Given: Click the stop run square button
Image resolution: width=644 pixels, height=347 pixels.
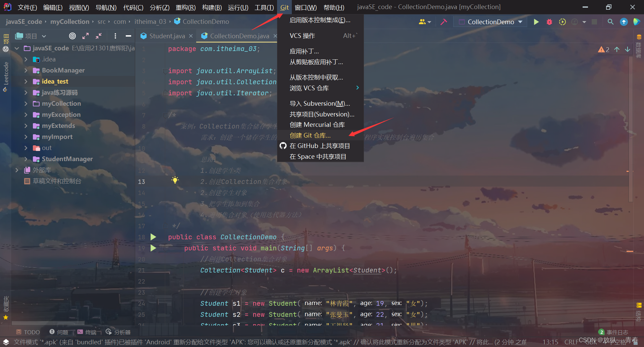Looking at the screenshot, I should (594, 22).
